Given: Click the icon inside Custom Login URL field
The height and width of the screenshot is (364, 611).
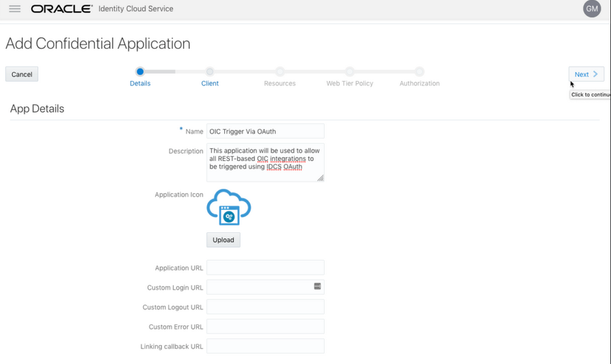Looking at the screenshot, I should (317, 286).
